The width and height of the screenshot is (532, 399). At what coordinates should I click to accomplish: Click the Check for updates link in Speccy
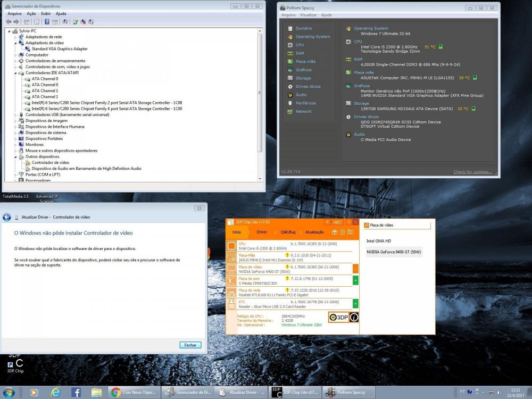pos(472,172)
